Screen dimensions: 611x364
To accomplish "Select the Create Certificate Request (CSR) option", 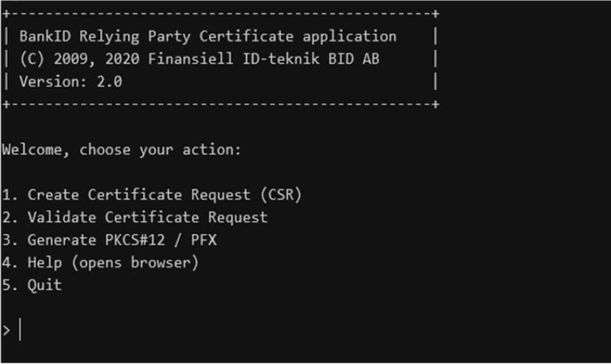I will 152,195.
